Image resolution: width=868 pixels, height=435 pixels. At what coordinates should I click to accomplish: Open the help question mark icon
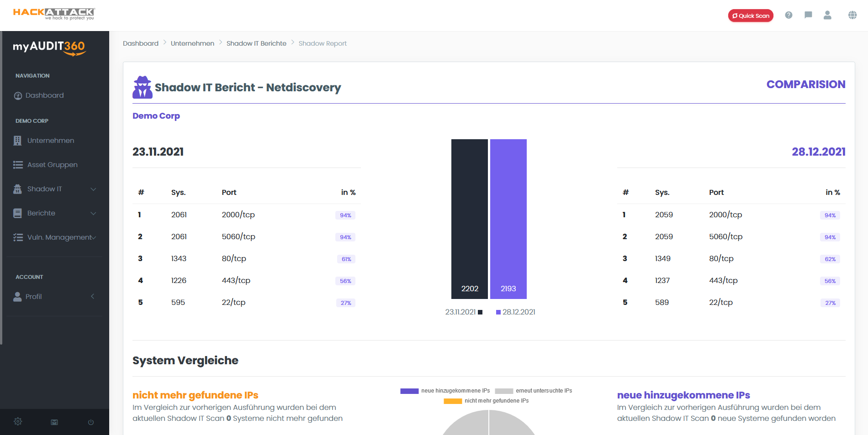pos(789,15)
